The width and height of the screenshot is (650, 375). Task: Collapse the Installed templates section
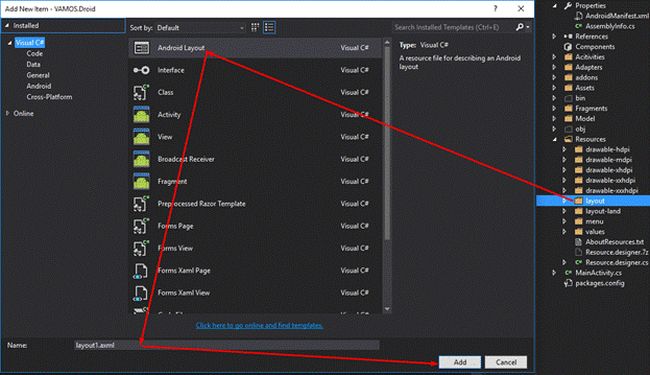[x=7, y=26]
